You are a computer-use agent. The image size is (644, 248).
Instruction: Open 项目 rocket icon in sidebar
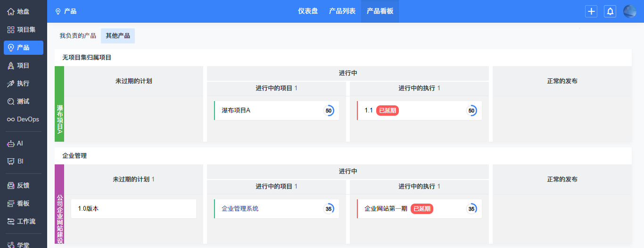11,66
